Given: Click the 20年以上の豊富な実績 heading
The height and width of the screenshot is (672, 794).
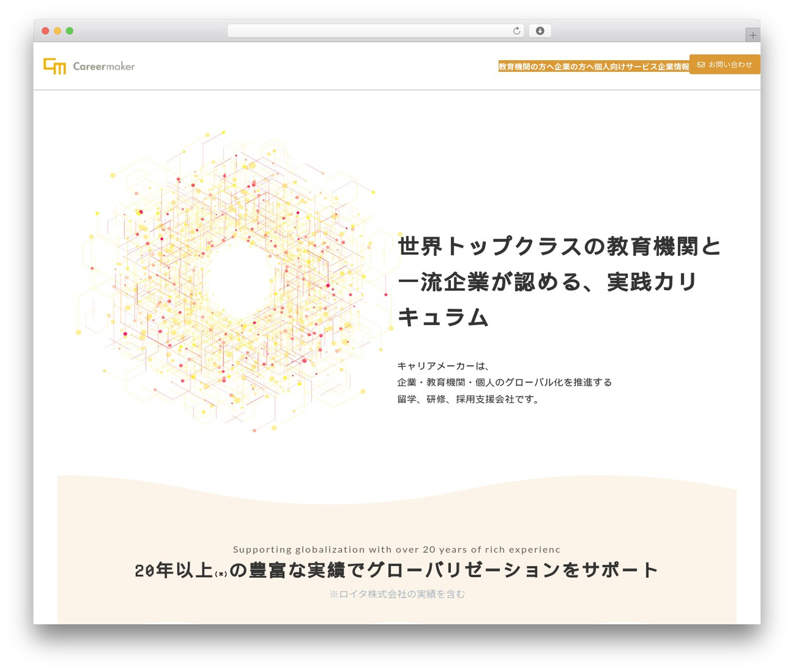Looking at the screenshot, I should click(x=396, y=570).
